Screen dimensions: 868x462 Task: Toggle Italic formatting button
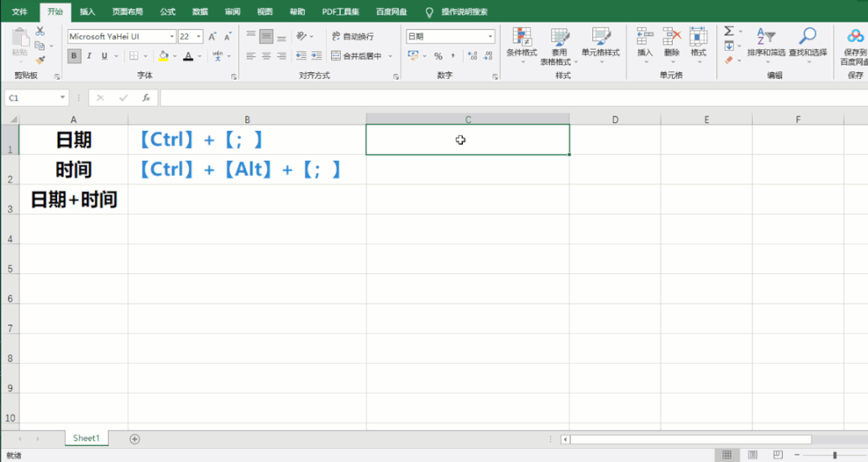click(88, 56)
